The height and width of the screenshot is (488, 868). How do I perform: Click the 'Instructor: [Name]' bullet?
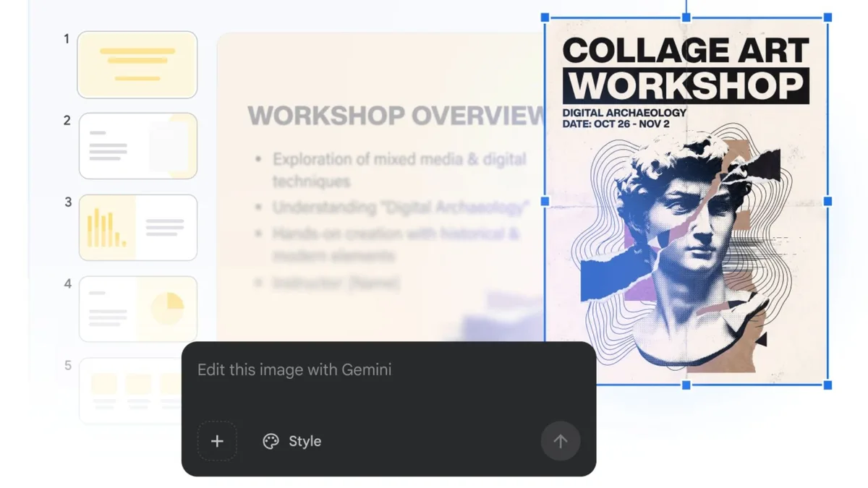click(x=336, y=283)
